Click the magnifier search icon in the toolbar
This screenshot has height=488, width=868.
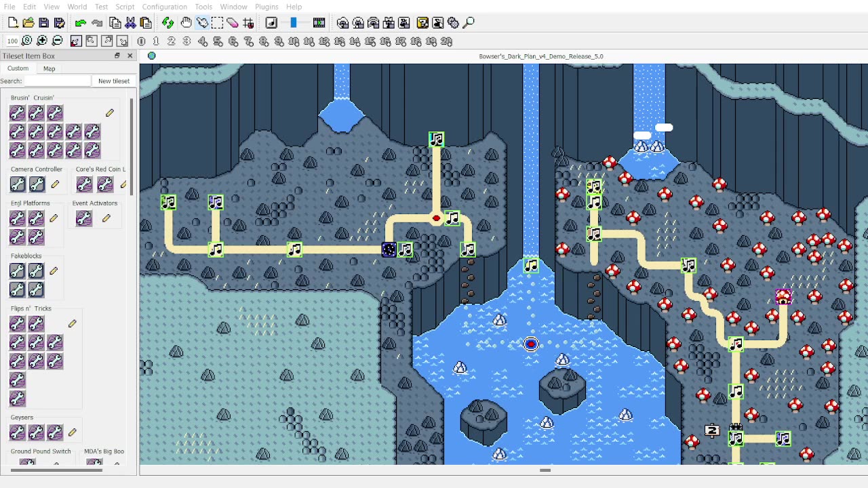tap(469, 23)
